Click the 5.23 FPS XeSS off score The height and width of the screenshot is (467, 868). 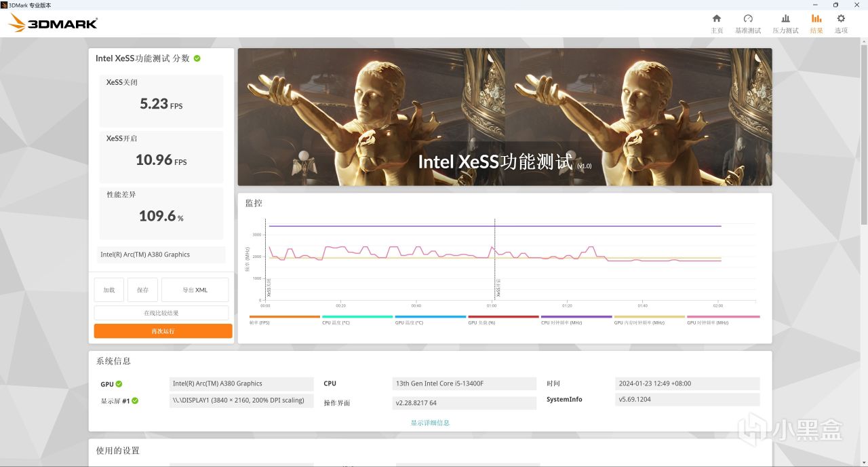pos(161,104)
